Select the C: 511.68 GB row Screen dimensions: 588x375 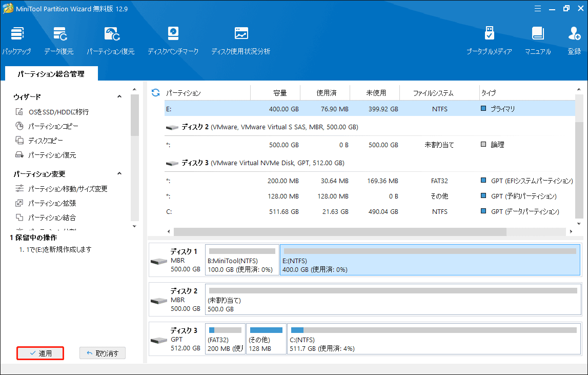pos(370,212)
